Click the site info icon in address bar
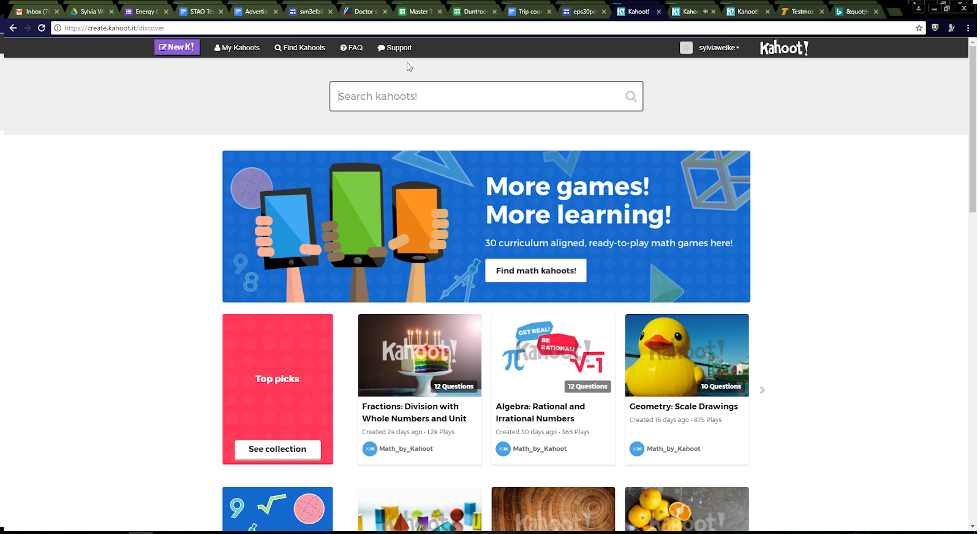 tap(58, 28)
